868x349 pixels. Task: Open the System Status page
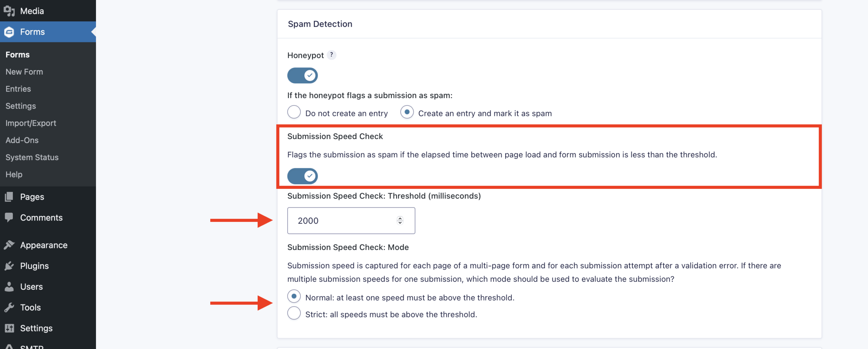[x=32, y=157]
